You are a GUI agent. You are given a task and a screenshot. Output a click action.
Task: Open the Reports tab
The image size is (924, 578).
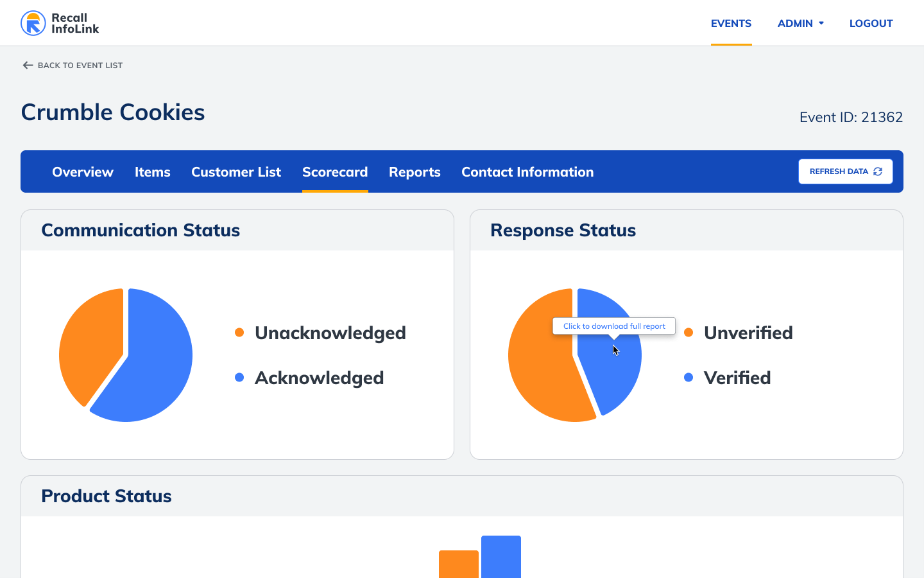tap(415, 172)
